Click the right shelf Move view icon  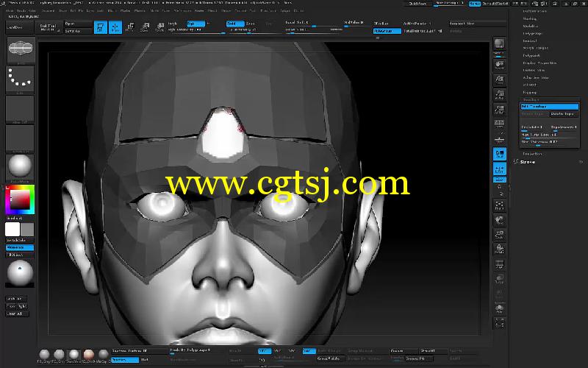[x=499, y=220]
